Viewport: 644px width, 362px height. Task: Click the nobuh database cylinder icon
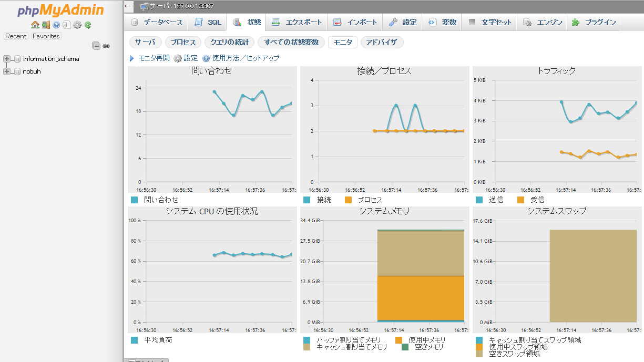pos(17,71)
